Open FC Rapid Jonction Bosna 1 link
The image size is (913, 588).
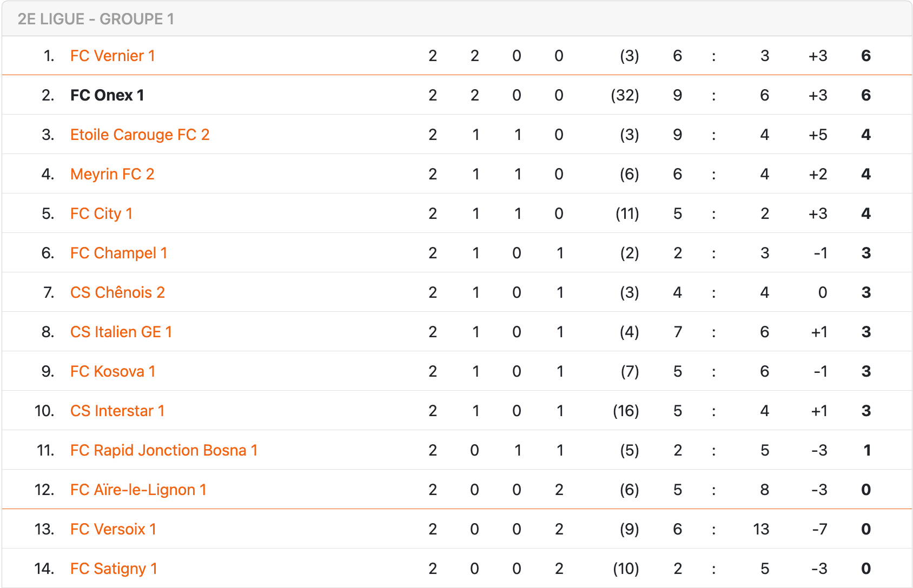pos(164,450)
